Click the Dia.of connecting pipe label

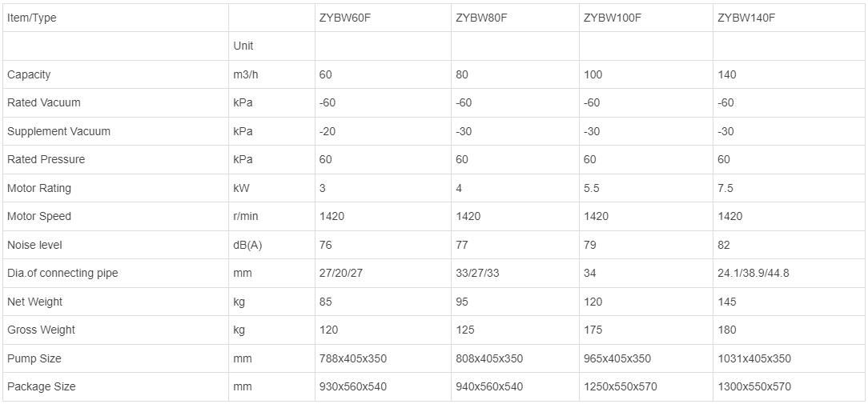pyautogui.click(x=62, y=273)
